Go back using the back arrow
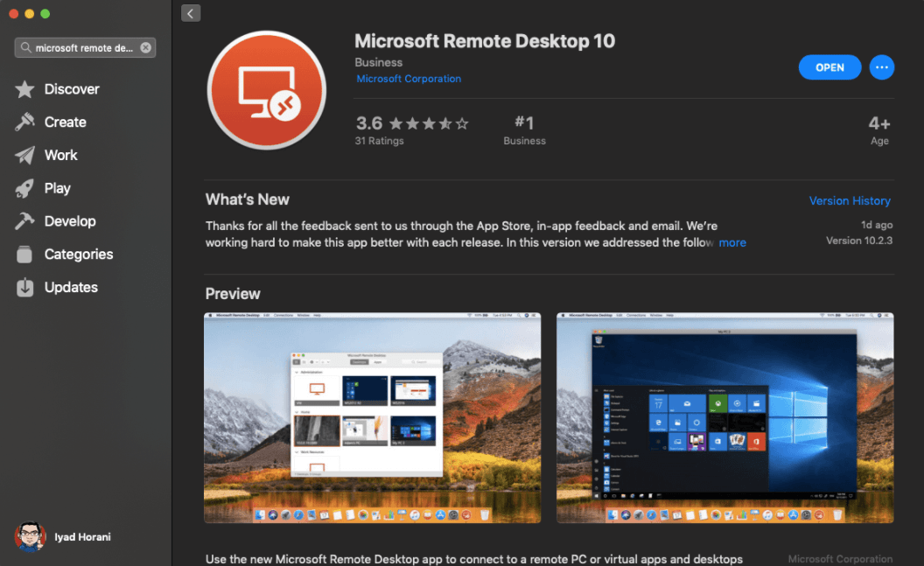This screenshot has height=566, width=924. click(x=191, y=12)
